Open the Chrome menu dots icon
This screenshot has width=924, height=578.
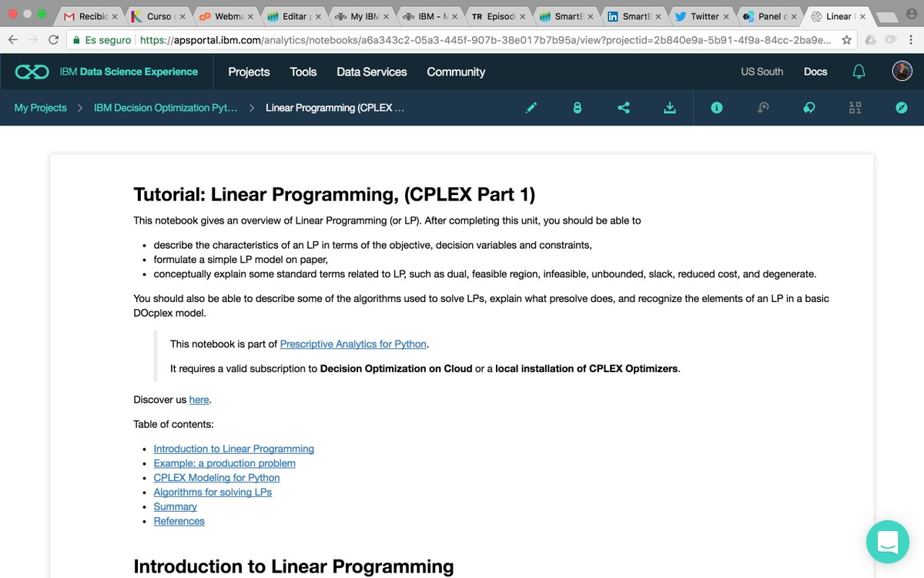click(911, 39)
